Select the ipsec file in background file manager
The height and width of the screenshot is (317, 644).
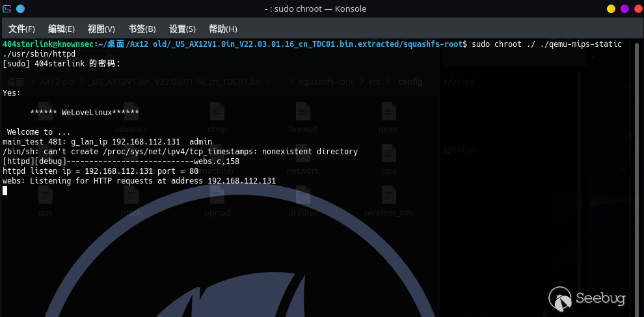(389, 118)
